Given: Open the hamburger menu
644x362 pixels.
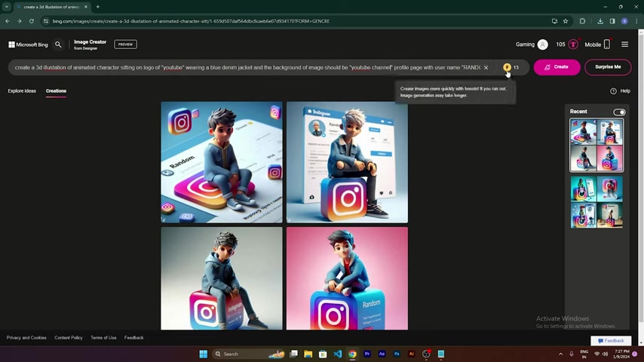Looking at the screenshot, I should [624, 44].
